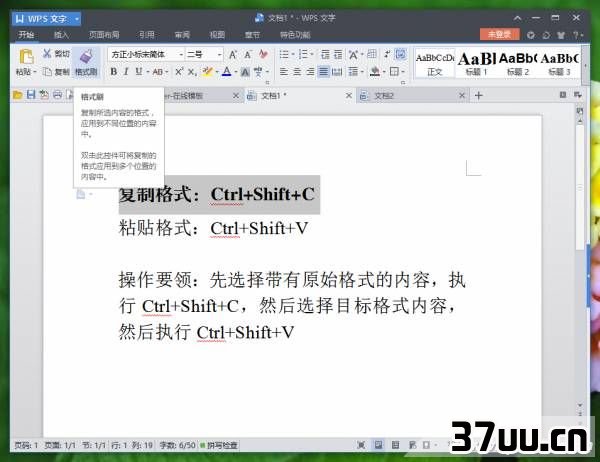600x462 pixels.
Task: Apply the 标题 1 heading style
Action: click(x=476, y=64)
